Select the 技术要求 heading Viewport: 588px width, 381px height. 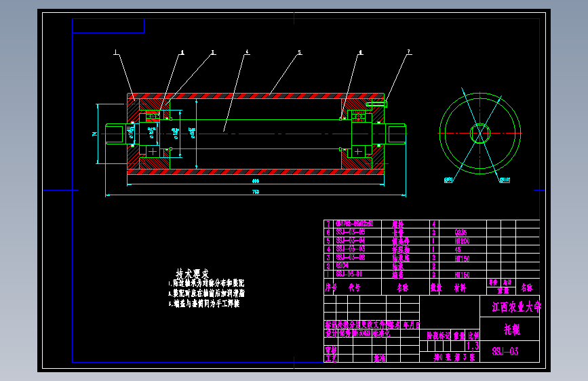coord(193,273)
